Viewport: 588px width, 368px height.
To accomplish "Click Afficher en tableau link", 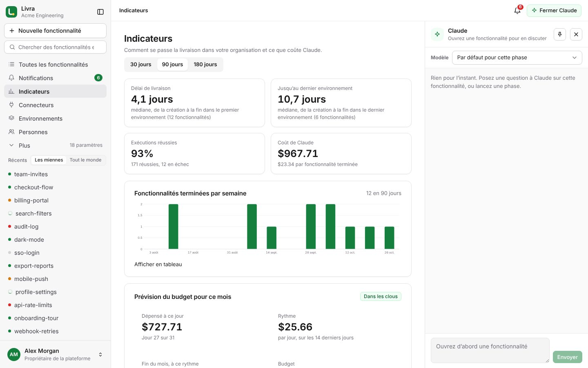I will pos(158,265).
